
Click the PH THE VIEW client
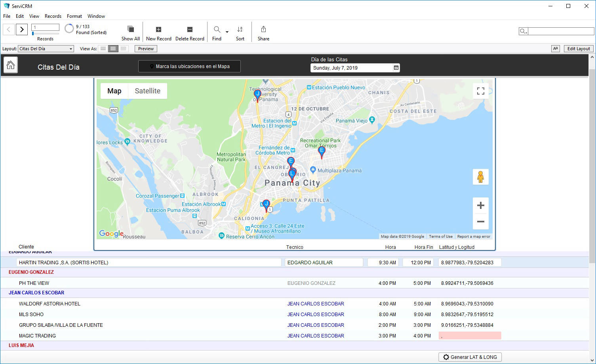[34, 283]
